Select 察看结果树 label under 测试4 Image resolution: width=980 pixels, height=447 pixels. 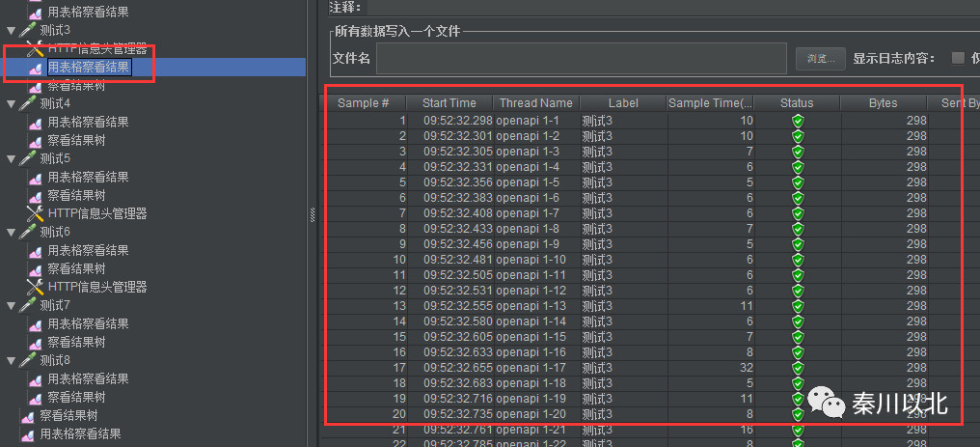[x=77, y=141]
